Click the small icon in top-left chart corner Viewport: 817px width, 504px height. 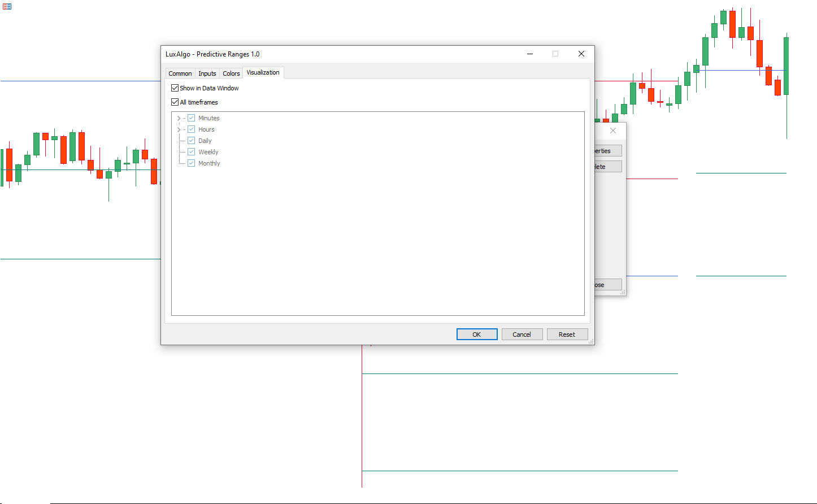tap(7, 7)
